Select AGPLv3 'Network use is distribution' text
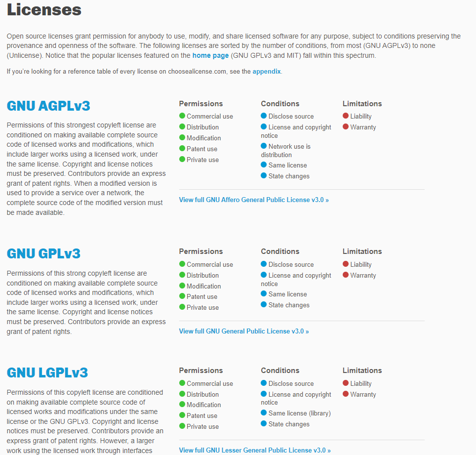This screenshot has height=455, width=476. click(286, 151)
